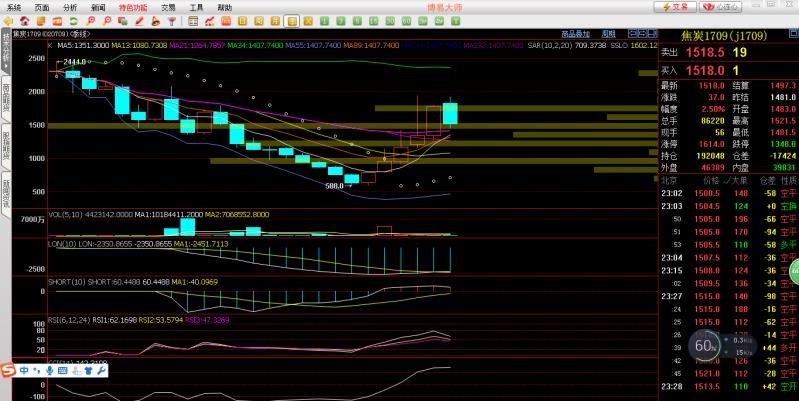Open the 特色功能 menu
This screenshot has width=799, height=401.
pyautogui.click(x=133, y=8)
